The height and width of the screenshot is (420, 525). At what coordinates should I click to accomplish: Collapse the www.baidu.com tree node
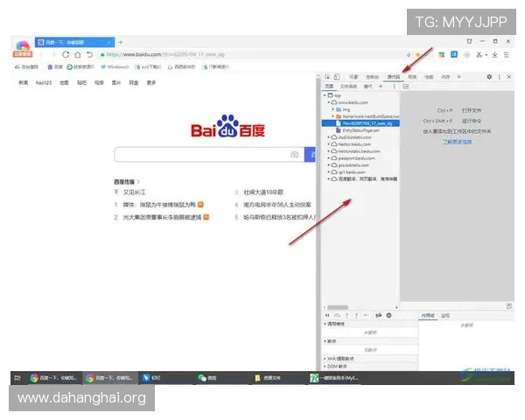click(329, 102)
